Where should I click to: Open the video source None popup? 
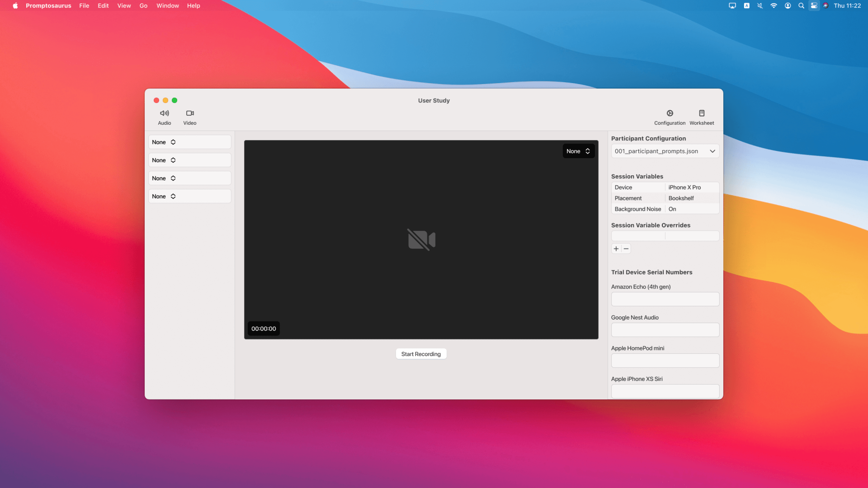tap(578, 151)
